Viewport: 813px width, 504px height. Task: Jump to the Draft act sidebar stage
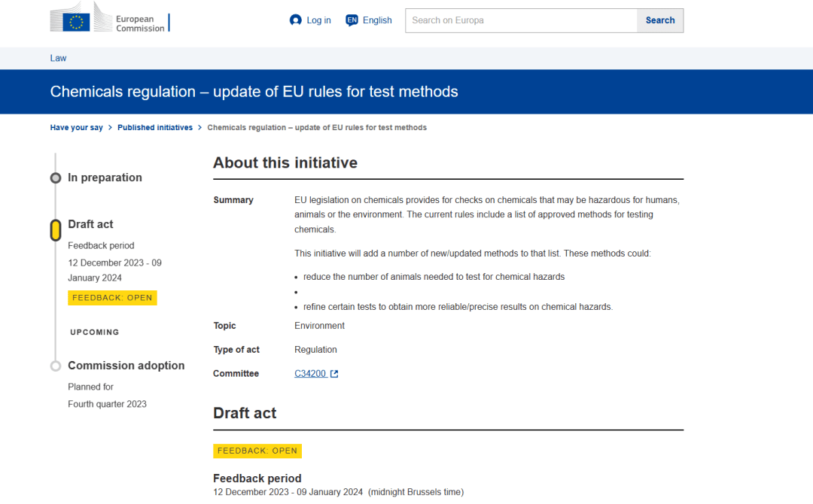coord(90,224)
